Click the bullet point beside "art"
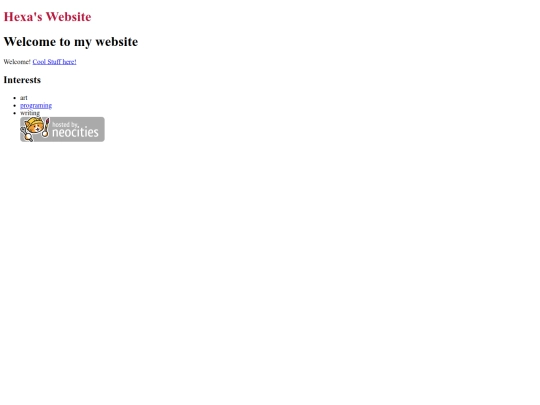This screenshot has height=405, width=540. click(14, 98)
